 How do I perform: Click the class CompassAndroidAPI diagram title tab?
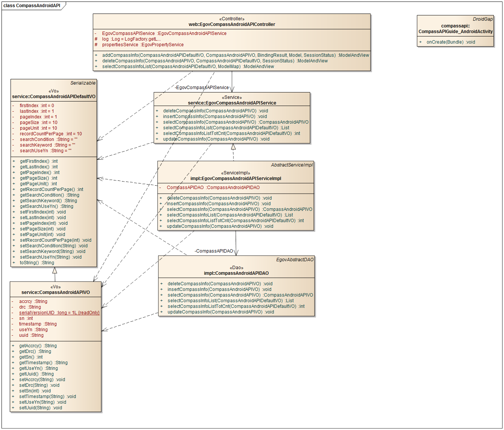(32, 6)
